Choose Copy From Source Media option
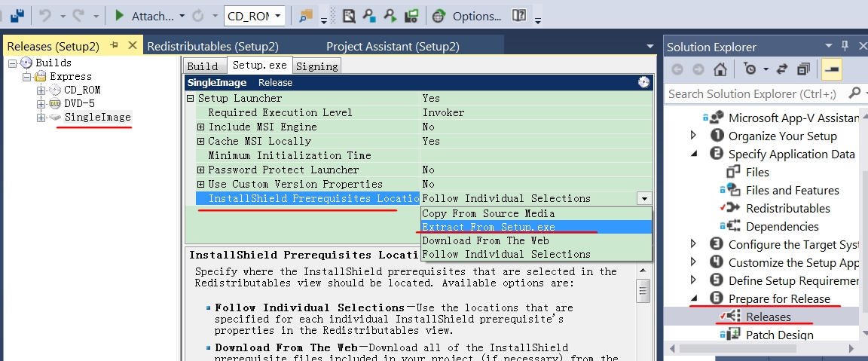Image resolution: width=868 pixels, height=361 pixels. click(x=536, y=213)
